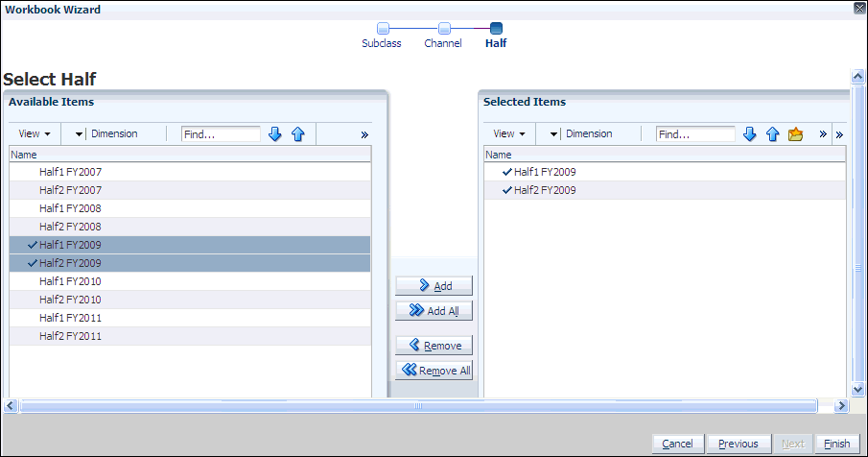Click the Remove button
868x457 pixels.
pos(434,346)
